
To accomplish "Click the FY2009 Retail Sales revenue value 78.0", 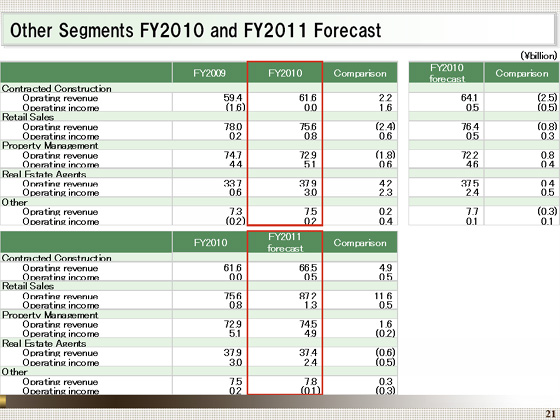I will [233, 127].
